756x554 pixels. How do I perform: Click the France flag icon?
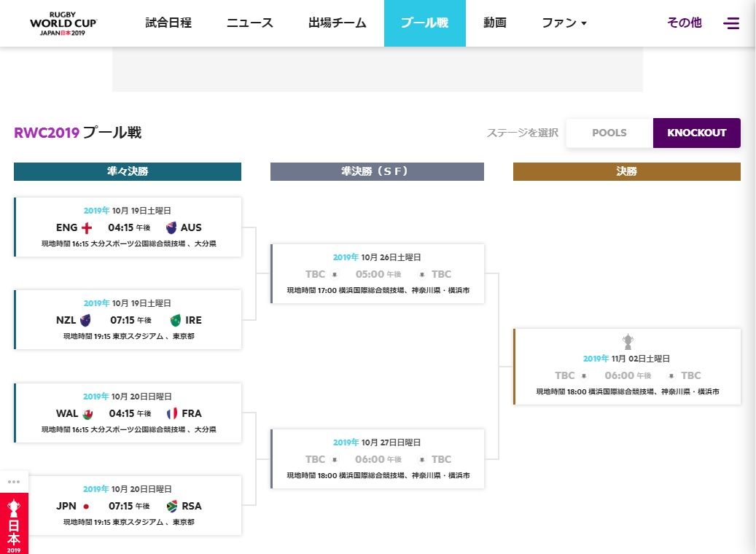click(x=172, y=413)
